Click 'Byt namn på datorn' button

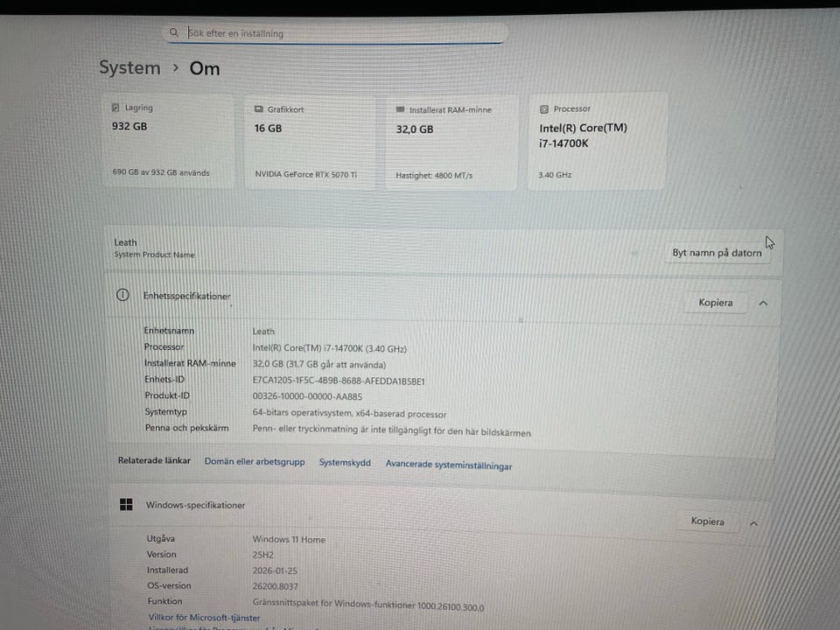(717, 252)
